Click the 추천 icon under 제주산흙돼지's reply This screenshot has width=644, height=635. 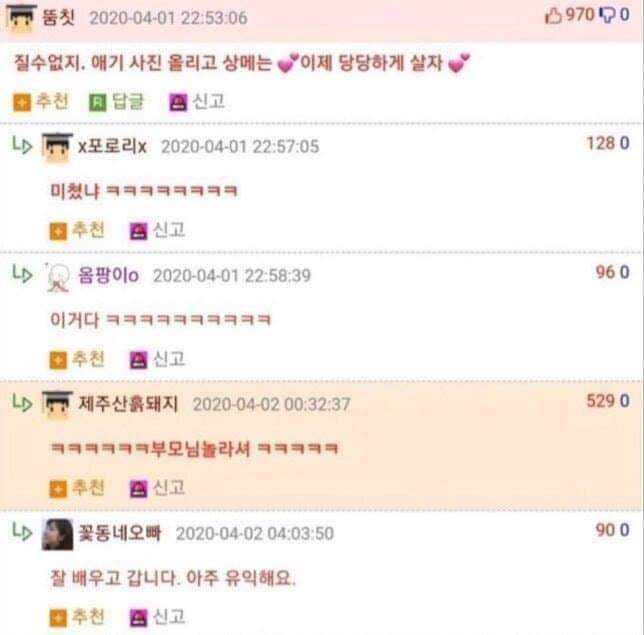coord(58,489)
